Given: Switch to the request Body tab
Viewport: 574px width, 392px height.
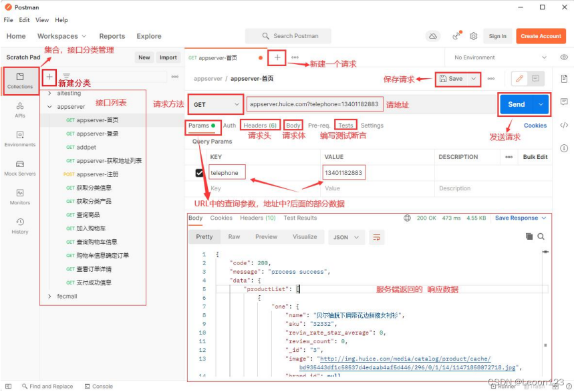Looking at the screenshot, I should (293, 125).
